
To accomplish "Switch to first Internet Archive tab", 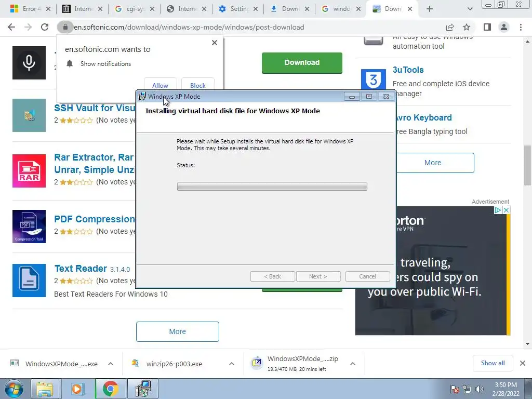I will (83, 9).
